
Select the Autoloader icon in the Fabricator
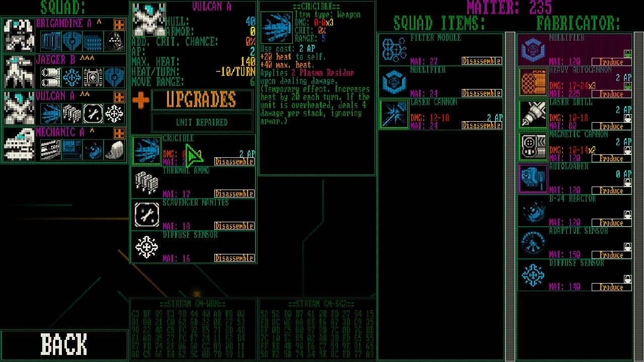pyautogui.click(x=533, y=178)
